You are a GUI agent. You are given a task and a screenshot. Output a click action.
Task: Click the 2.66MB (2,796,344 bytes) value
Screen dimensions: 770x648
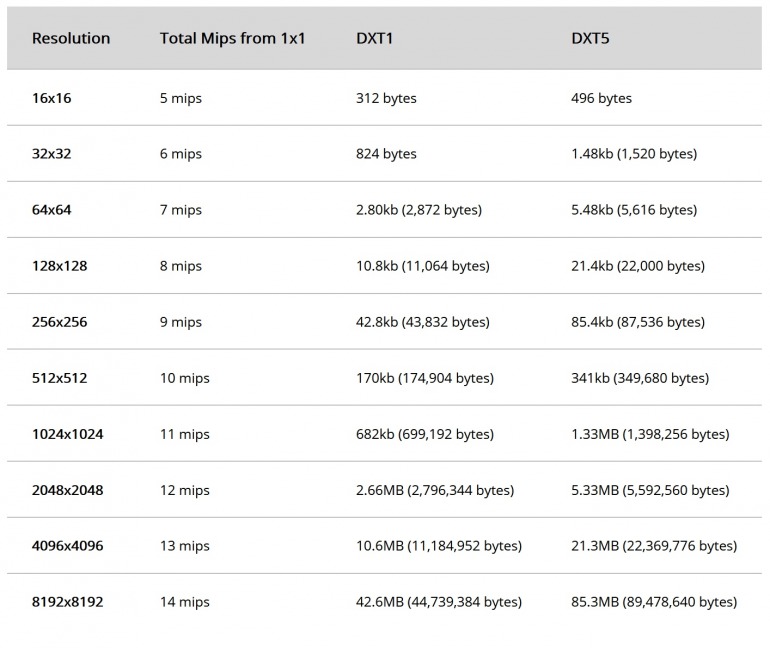(x=435, y=490)
